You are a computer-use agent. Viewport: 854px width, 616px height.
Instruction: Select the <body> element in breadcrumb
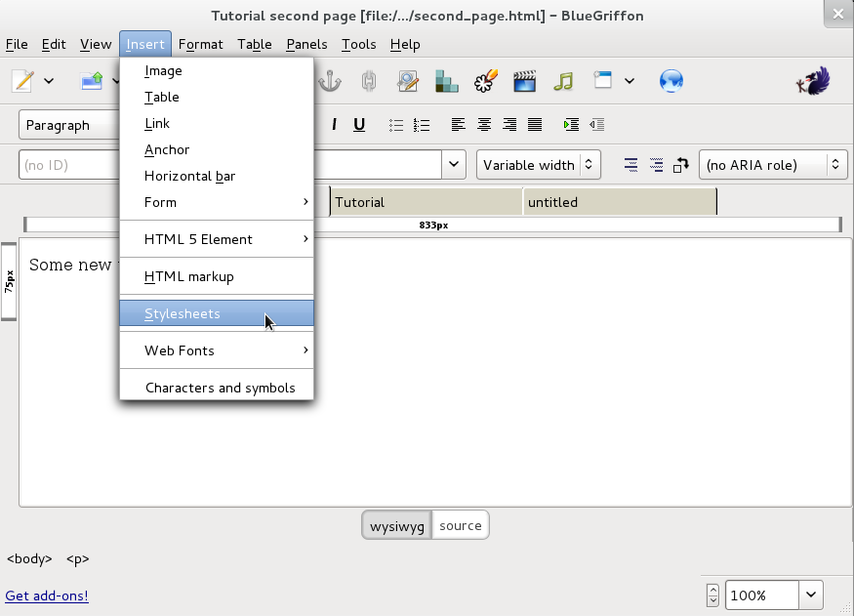[x=29, y=559]
